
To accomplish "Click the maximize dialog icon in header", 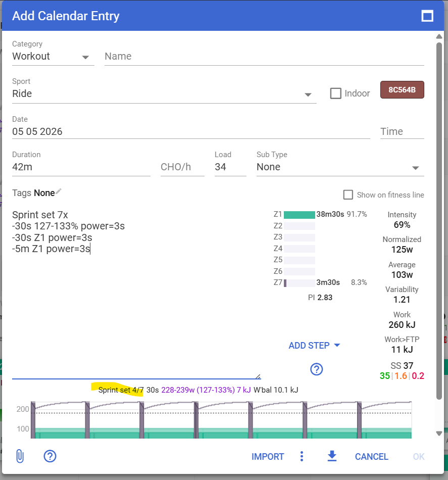I will coord(427,16).
